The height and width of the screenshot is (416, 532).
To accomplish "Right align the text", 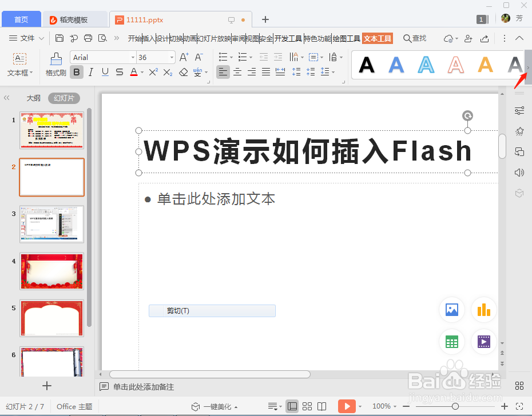I will tap(252, 72).
